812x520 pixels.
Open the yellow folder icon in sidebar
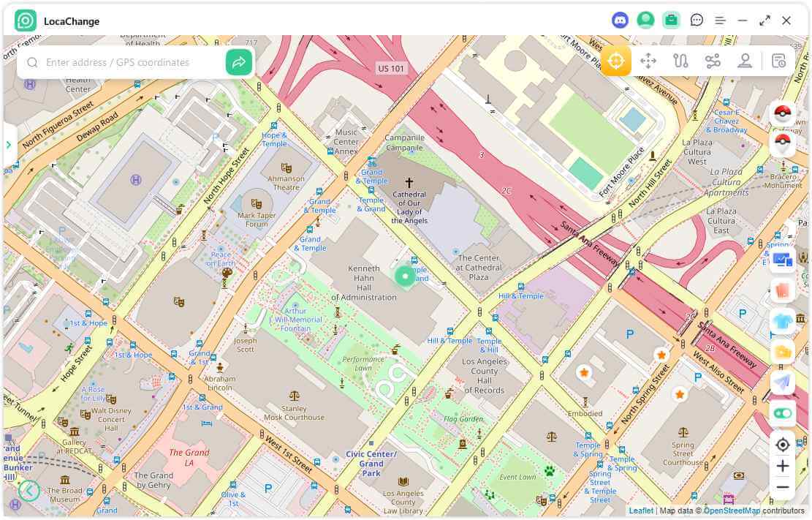[x=783, y=352]
